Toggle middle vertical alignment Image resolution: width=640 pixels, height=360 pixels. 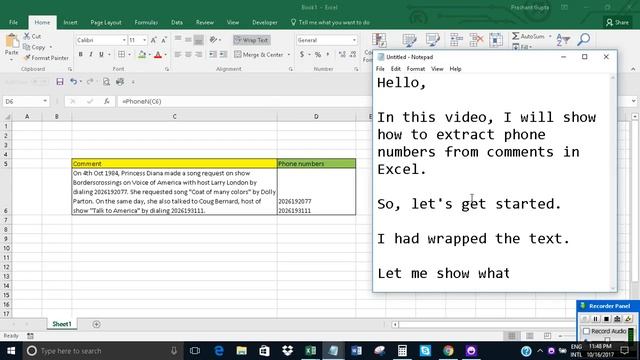pos(188,40)
